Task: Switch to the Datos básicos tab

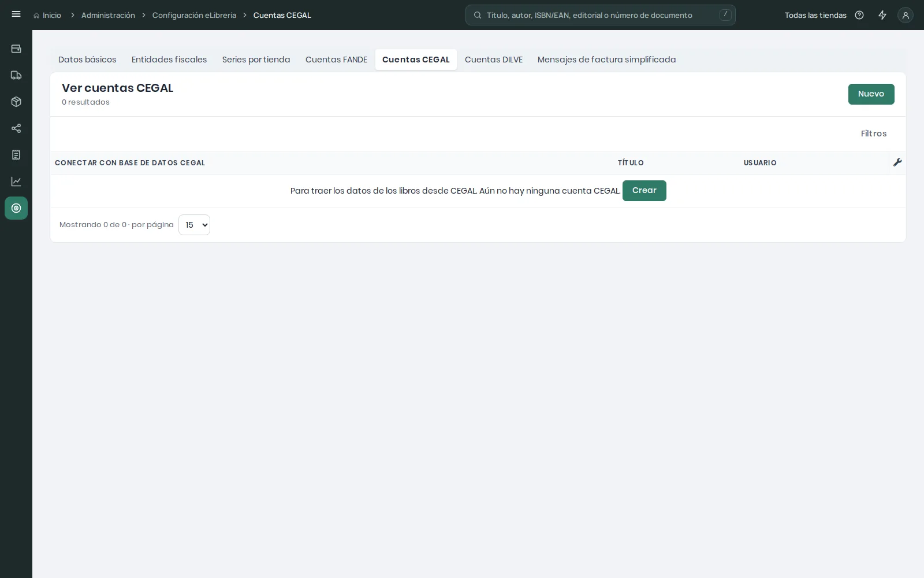Action: (x=87, y=60)
